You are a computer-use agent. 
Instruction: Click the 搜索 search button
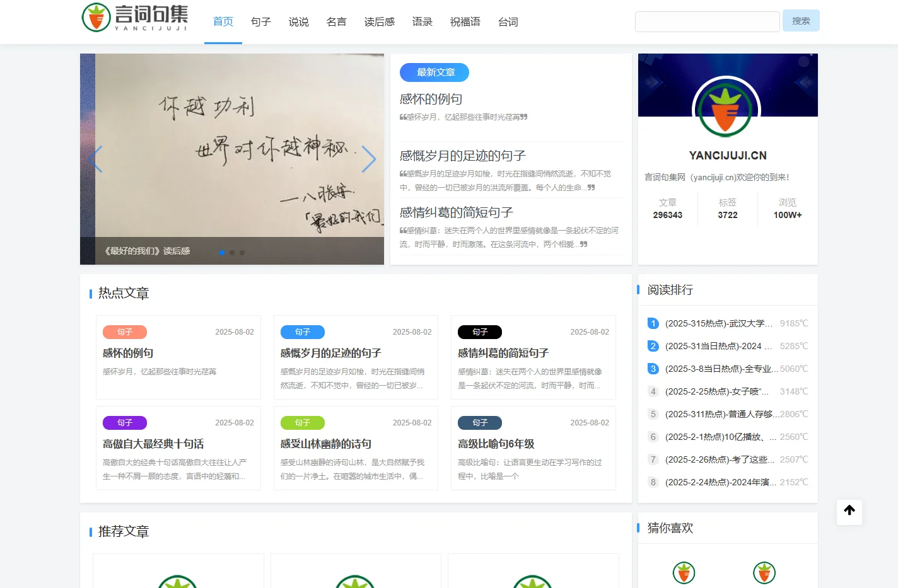click(x=801, y=21)
